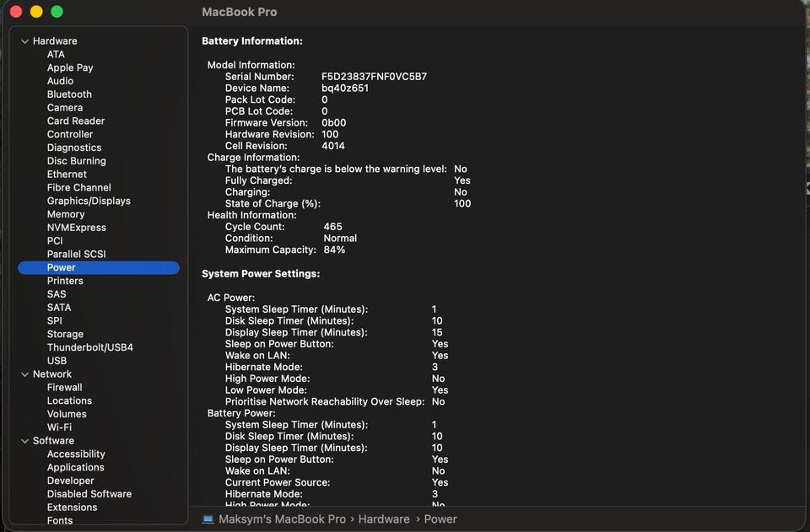Click Hardware in the path bar

coord(384,519)
